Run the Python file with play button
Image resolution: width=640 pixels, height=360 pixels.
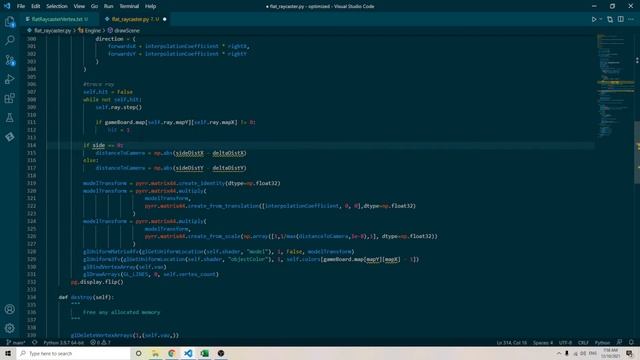594,19
